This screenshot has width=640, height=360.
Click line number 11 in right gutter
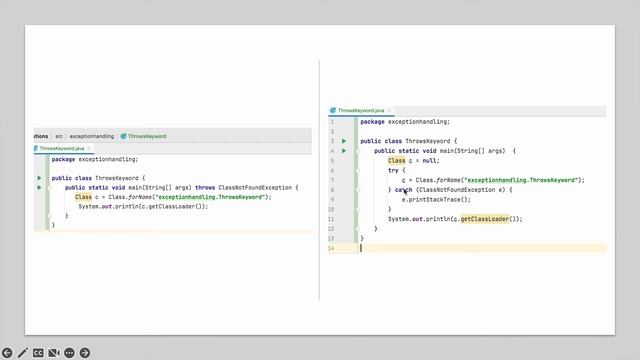pyautogui.click(x=331, y=219)
